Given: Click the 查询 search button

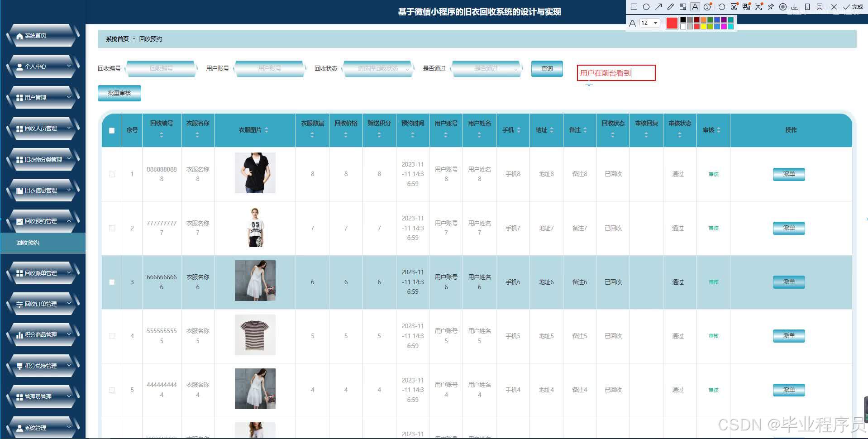Looking at the screenshot, I should pyautogui.click(x=547, y=68).
